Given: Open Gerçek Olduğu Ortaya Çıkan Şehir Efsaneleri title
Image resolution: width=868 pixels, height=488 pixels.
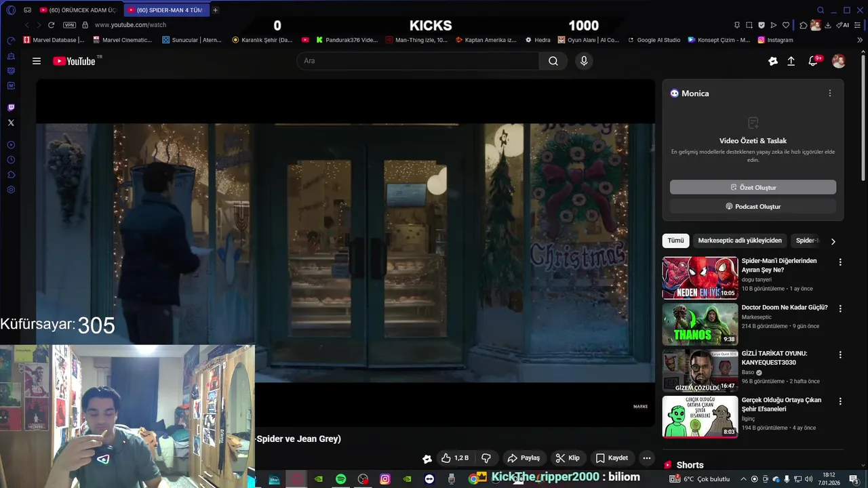Looking at the screenshot, I should pyautogui.click(x=781, y=405).
